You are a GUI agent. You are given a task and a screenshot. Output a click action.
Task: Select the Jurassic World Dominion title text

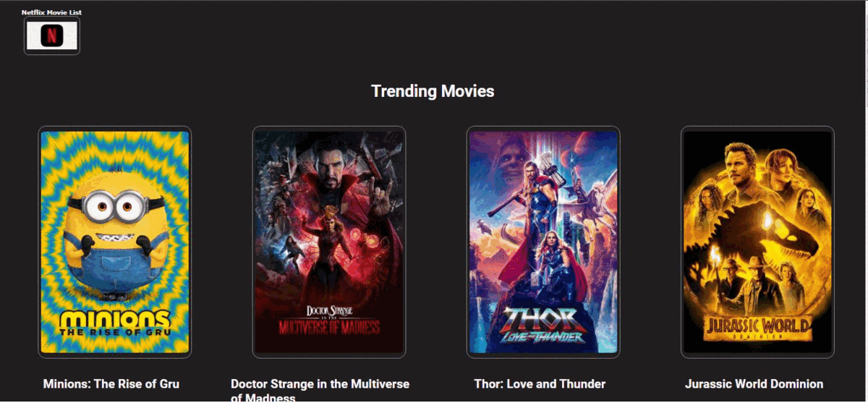[x=754, y=383]
